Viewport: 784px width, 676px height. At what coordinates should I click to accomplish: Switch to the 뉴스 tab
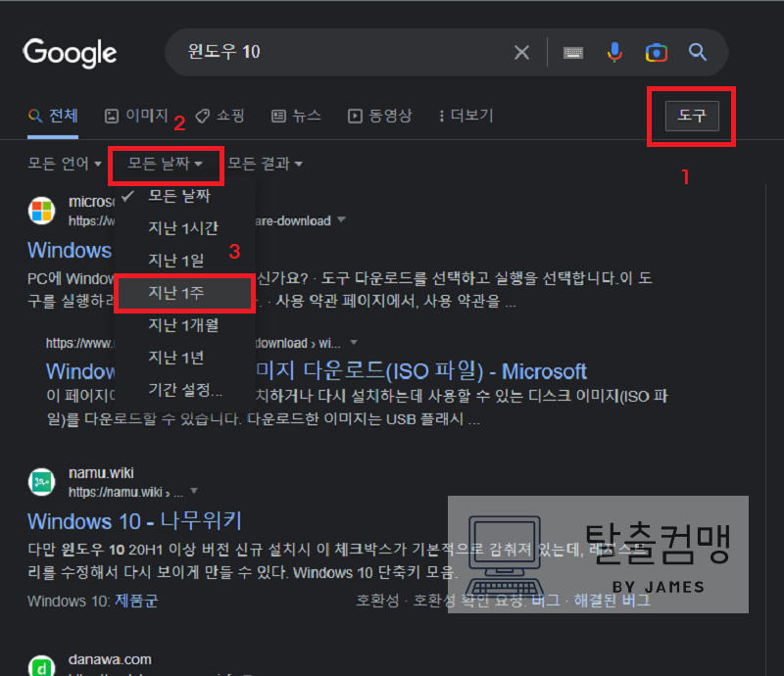[x=296, y=116]
